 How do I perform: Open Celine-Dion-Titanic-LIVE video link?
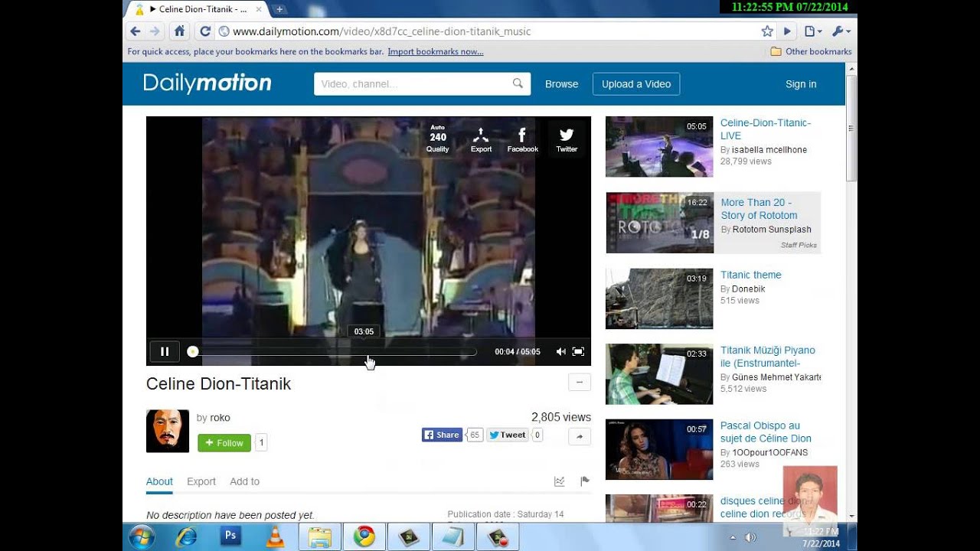click(766, 129)
